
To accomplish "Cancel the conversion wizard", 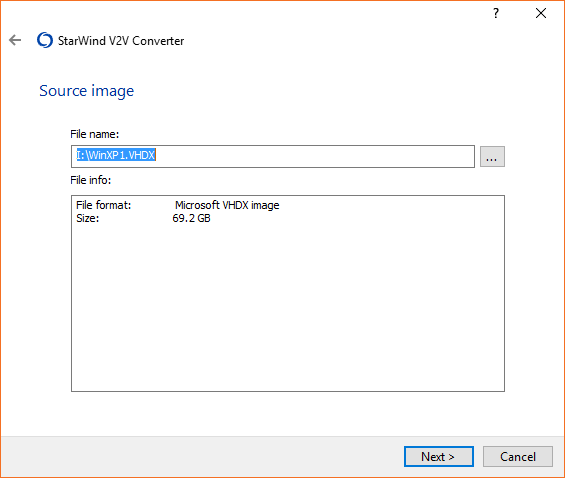I will tap(517, 456).
